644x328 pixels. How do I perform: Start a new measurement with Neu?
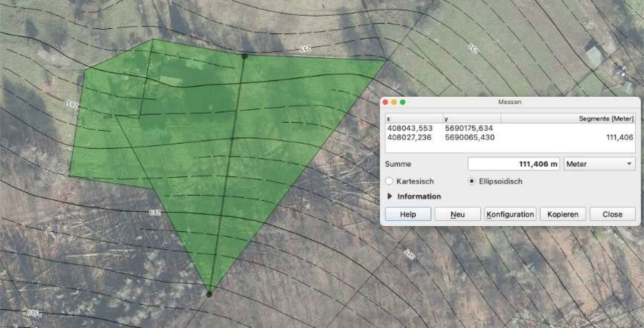(458, 214)
